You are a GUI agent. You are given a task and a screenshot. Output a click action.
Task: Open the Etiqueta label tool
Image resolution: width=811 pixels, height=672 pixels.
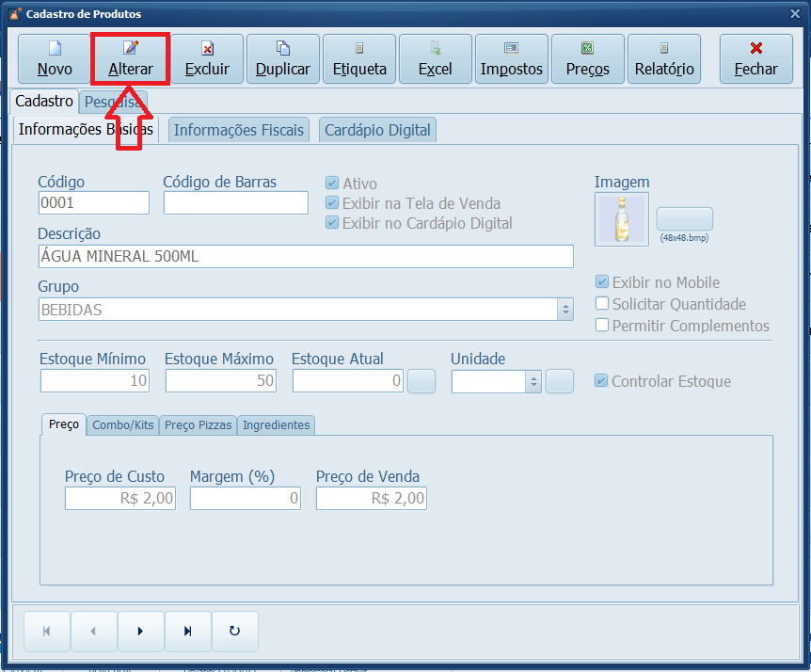pos(359,59)
